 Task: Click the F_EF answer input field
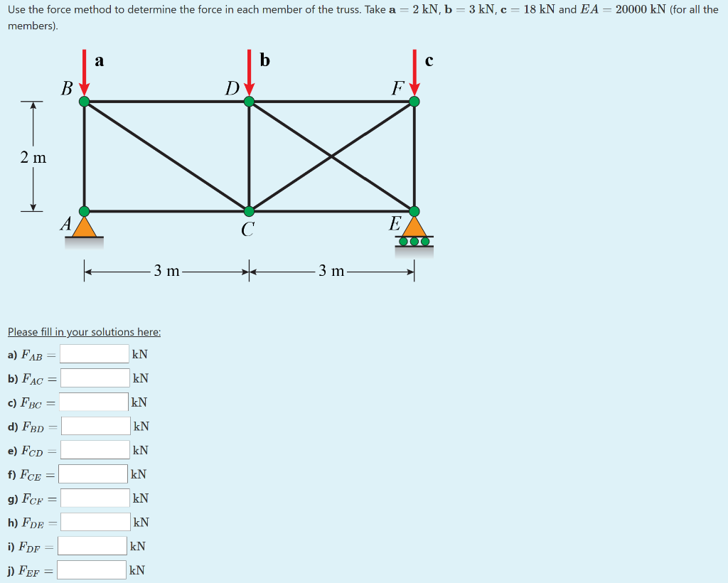pos(91,569)
